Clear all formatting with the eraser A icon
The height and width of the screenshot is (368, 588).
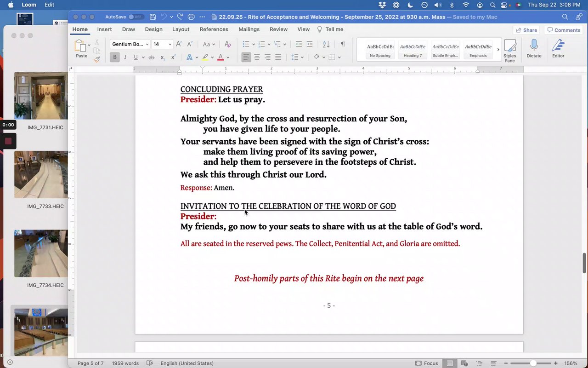tap(227, 44)
